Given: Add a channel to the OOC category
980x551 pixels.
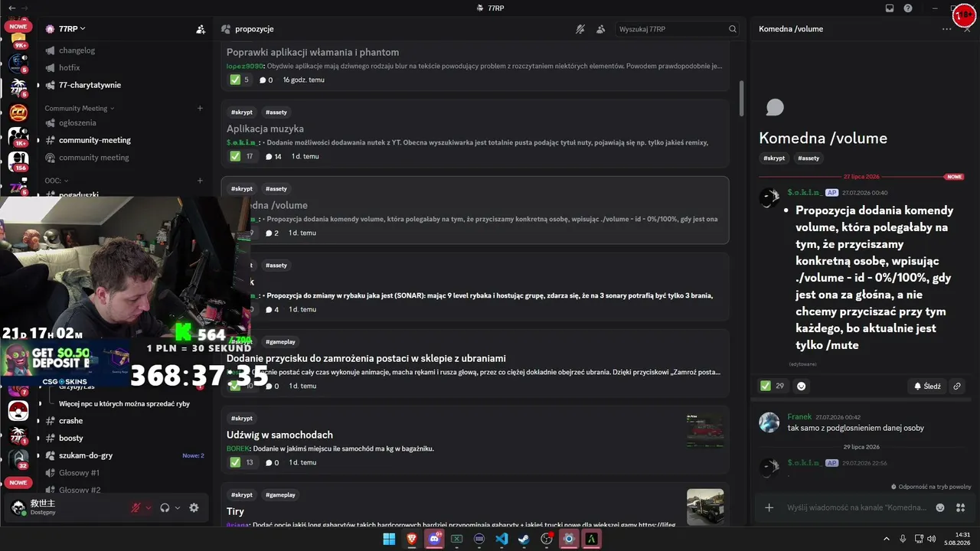Looking at the screenshot, I should point(200,181).
